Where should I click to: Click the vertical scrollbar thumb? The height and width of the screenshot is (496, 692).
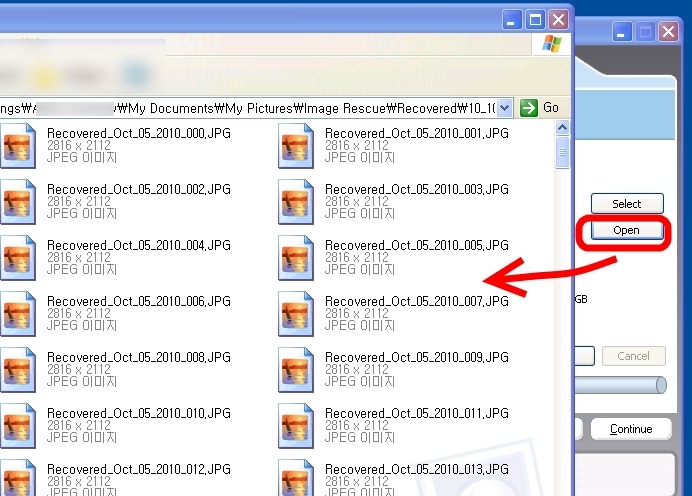tap(563, 154)
